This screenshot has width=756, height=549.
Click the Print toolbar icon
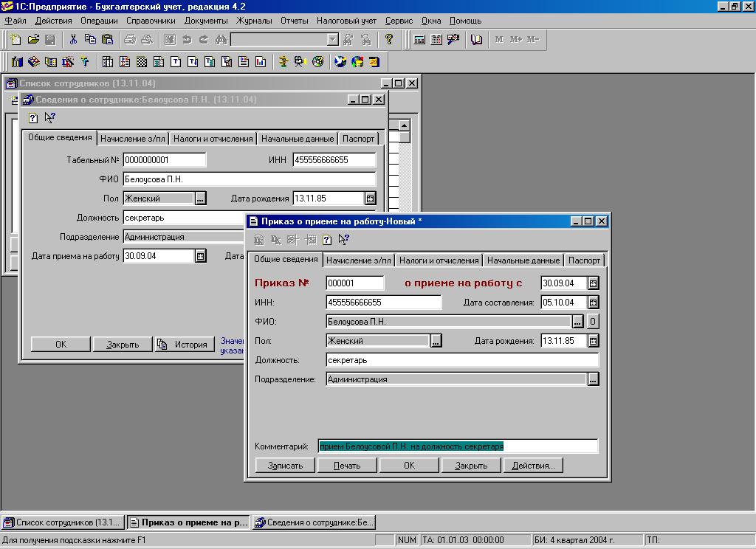click(x=130, y=40)
